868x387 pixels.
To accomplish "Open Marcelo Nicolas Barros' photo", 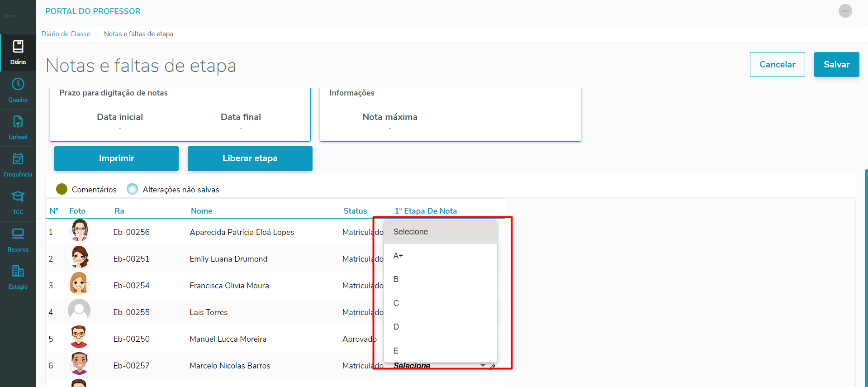I will coord(79,364).
